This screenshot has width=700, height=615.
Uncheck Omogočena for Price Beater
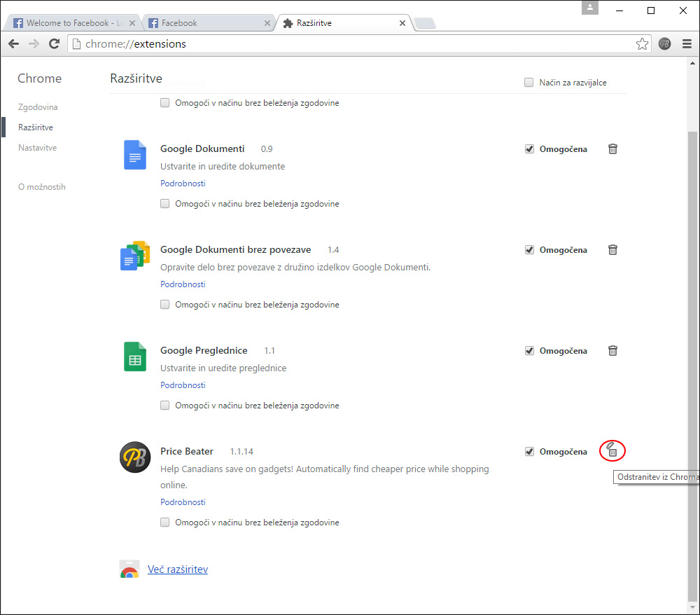point(529,452)
